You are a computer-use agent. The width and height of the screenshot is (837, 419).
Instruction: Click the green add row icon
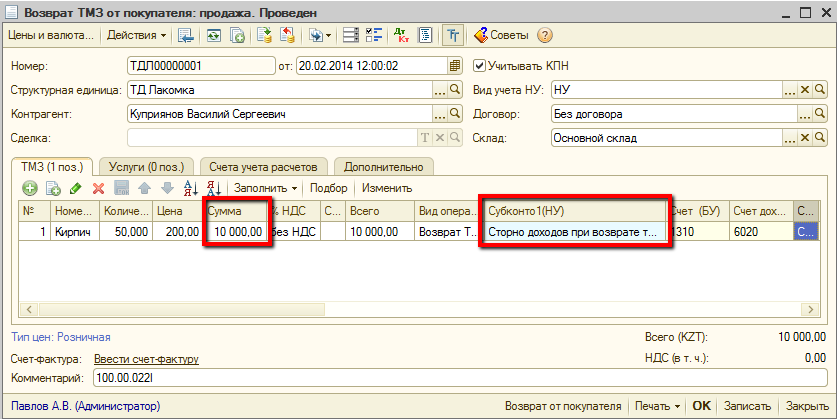coord(30,188)
